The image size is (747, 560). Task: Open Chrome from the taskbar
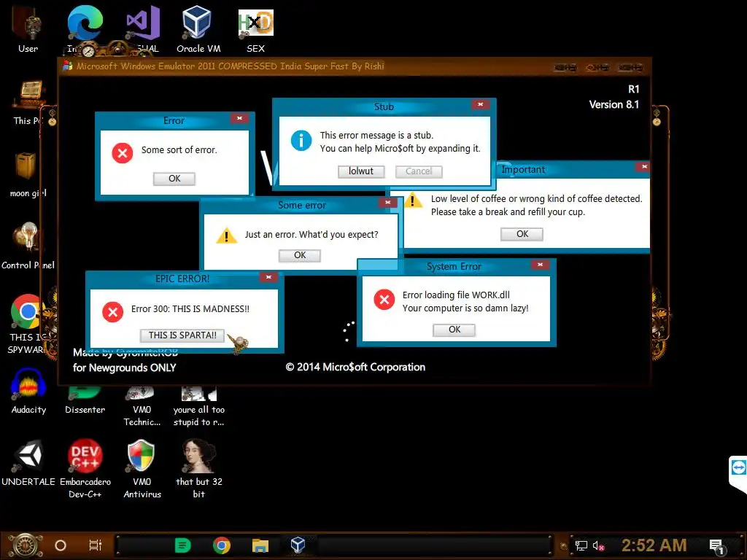222,545
